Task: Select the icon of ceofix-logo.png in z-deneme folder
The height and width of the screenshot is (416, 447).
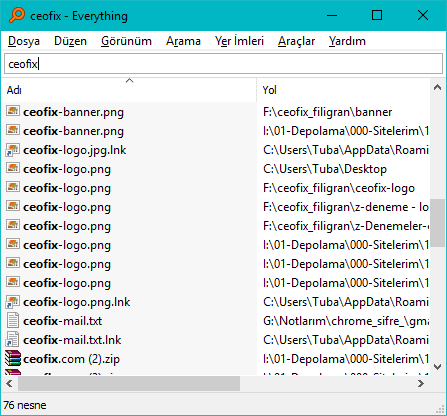Action: pyautogui.click(x=13, y=206)
